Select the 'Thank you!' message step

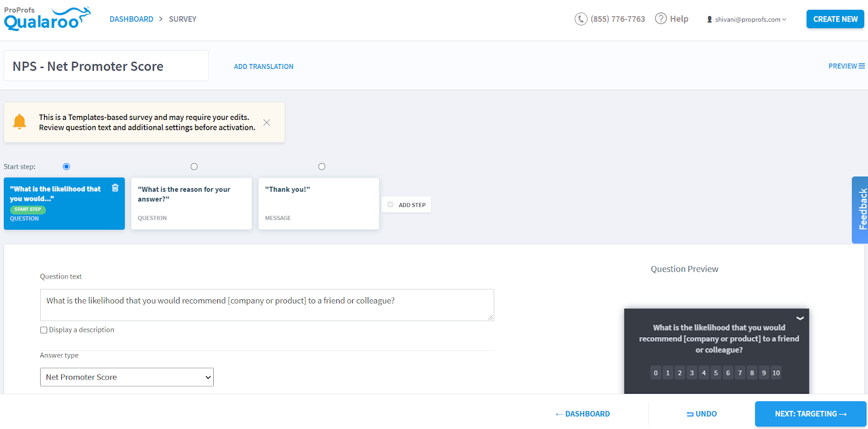click(319, 204)
